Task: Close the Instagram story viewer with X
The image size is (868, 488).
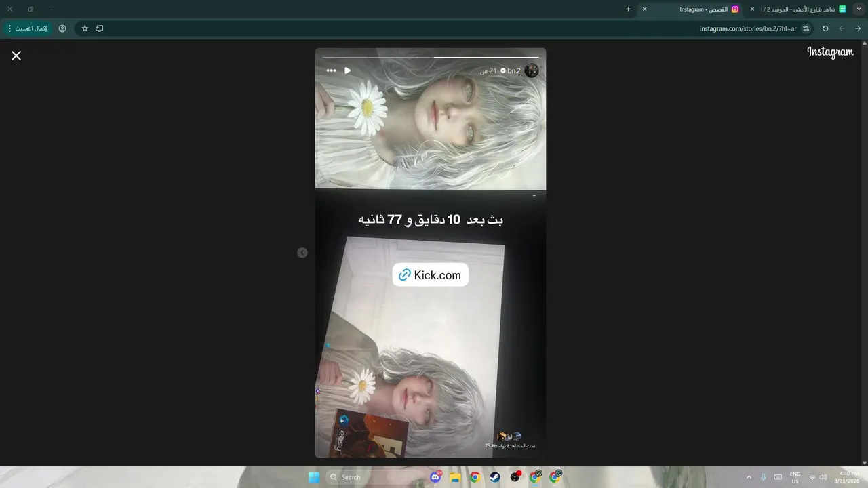Action: tap(16, 56)
